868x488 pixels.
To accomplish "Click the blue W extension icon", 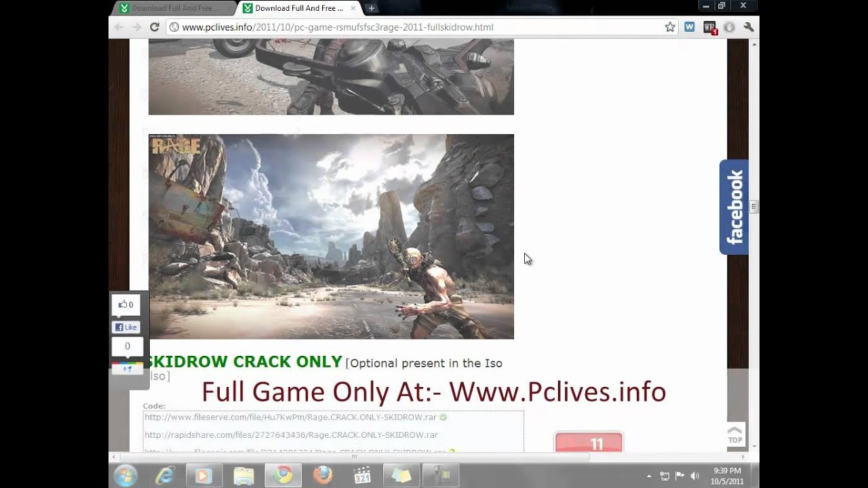I will (x=690, y=27).
